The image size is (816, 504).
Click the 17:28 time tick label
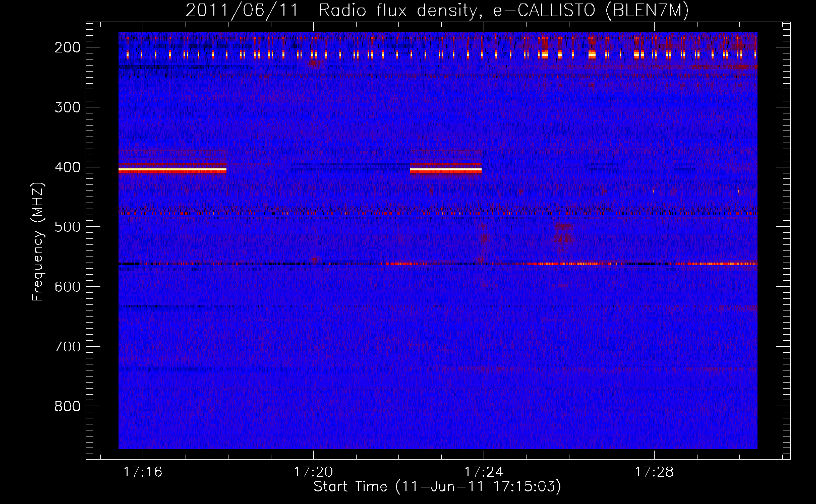coord(654,472)
